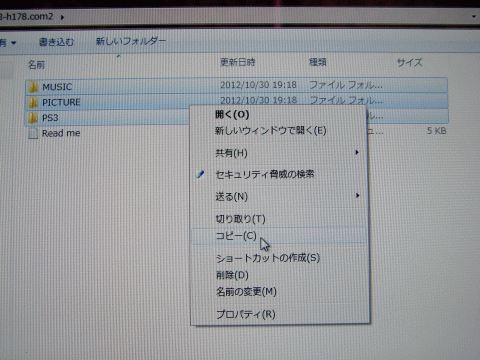The image size is (480, 360).
Task: Select the MUSIC folder name
Action: (x=57, y=87)
